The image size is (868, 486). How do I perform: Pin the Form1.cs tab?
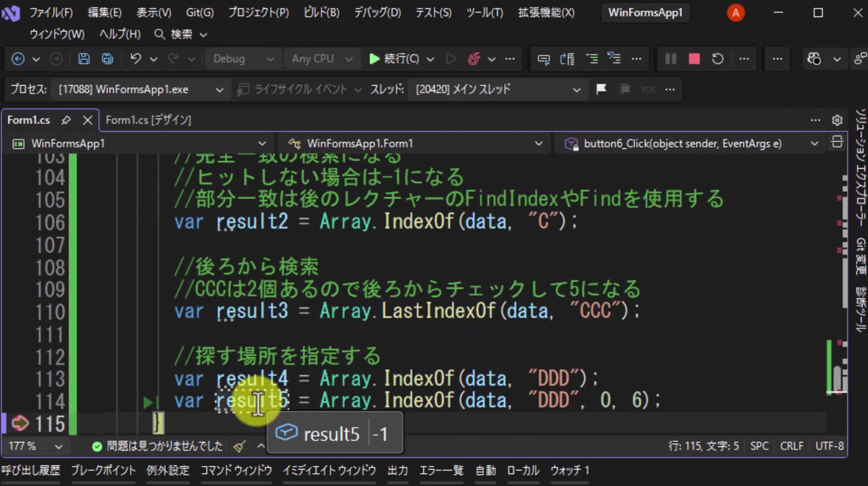(66, 120)
